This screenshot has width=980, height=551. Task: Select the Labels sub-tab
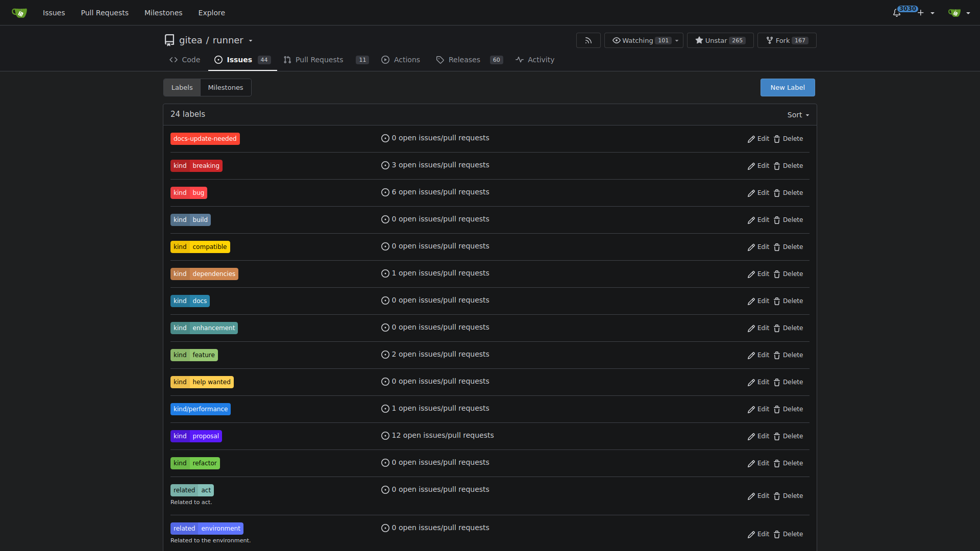click(182, 88)
